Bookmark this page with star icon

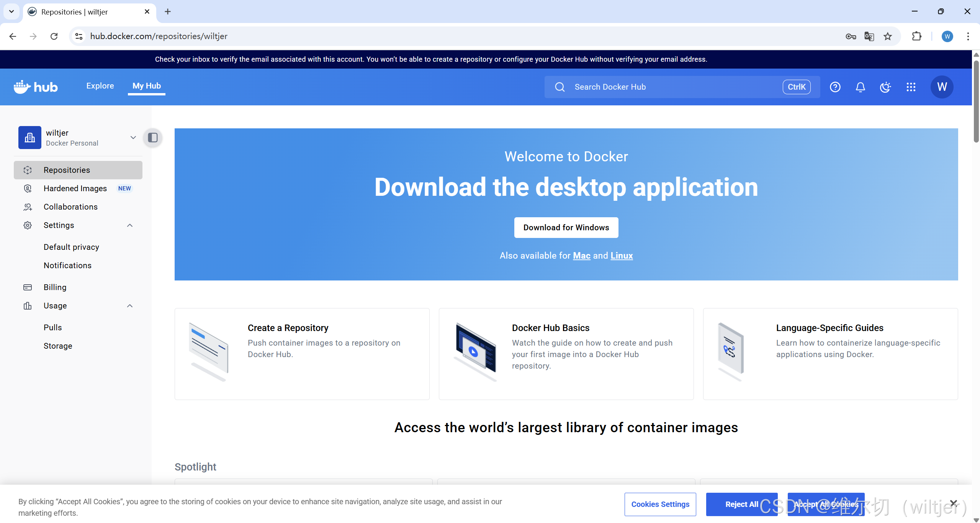pyautogui.click(x=888, y=36)
